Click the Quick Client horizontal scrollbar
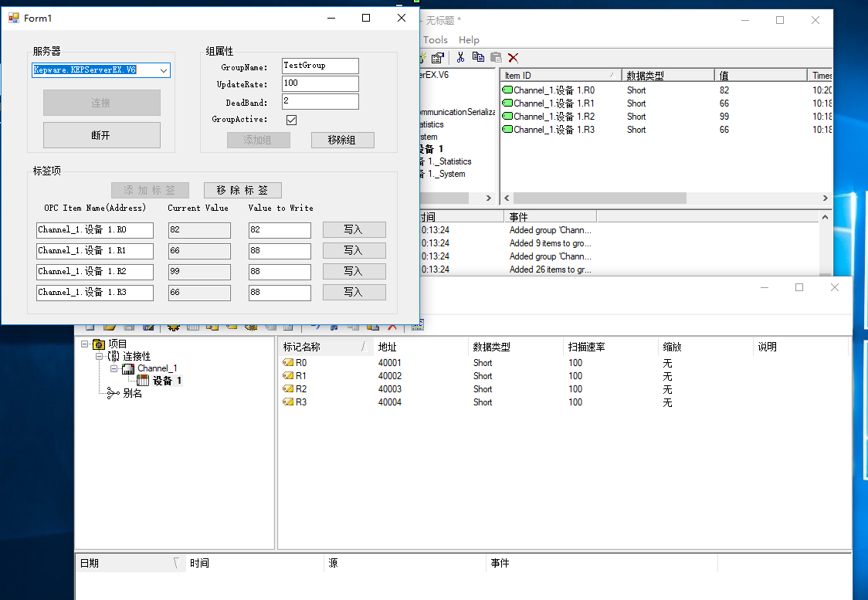 tap(599, 198)
